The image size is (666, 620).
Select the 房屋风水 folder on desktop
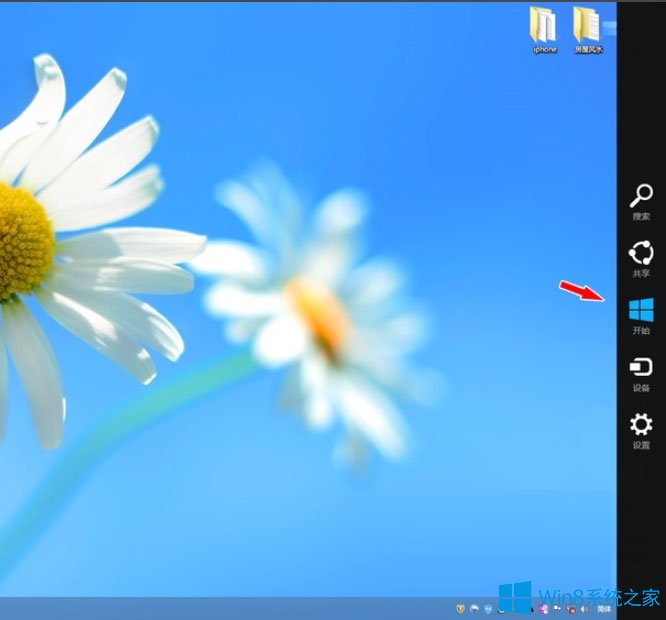point(588,28)
